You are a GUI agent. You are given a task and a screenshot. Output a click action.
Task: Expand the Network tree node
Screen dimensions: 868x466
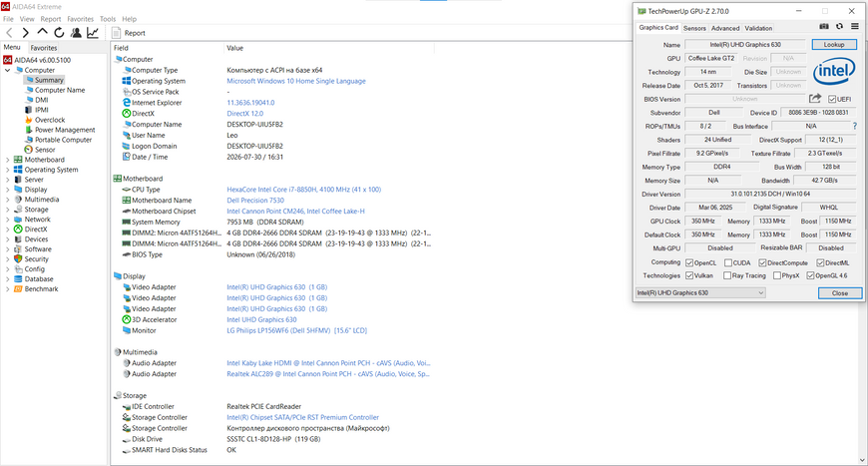[x=7, y=220]
